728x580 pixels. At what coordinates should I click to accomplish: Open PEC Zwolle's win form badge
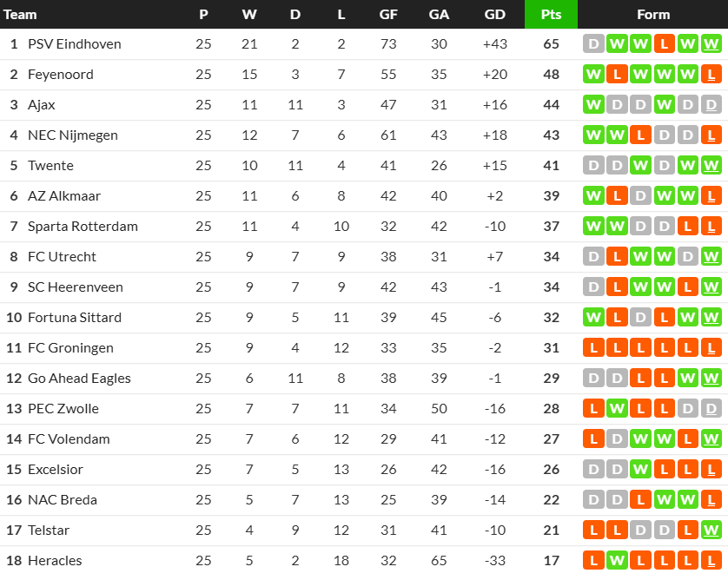click(617, 409)
